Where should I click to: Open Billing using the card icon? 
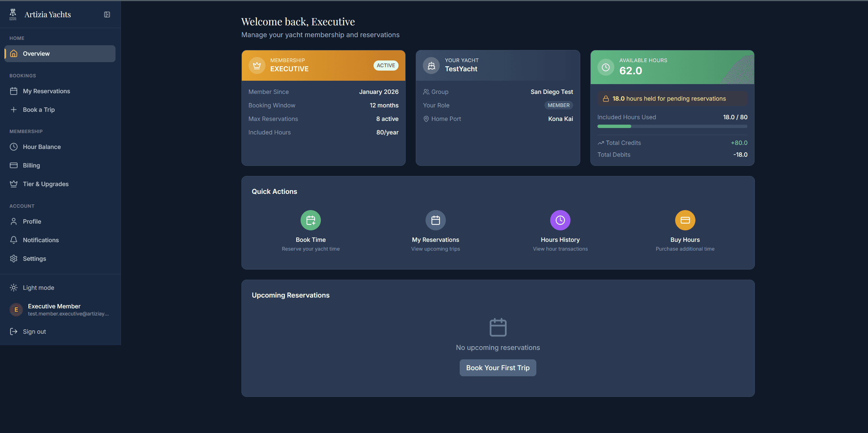(x=14, y=165)
